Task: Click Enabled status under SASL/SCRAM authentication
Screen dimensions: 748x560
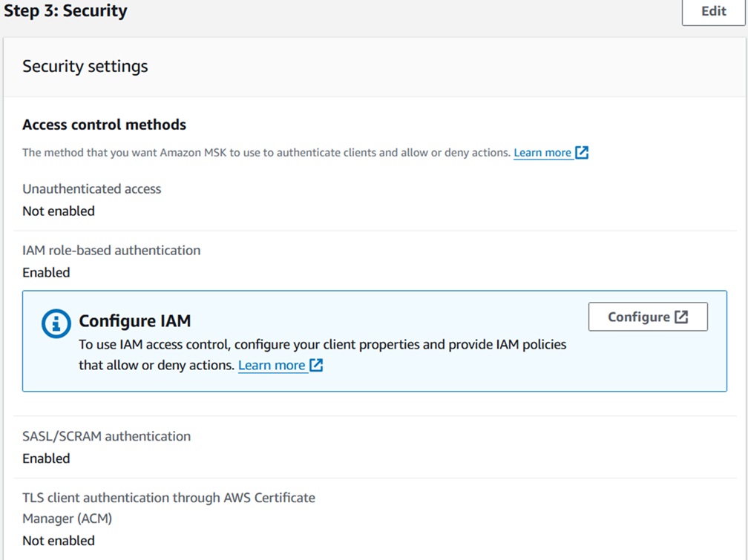Action: [46, 459]
